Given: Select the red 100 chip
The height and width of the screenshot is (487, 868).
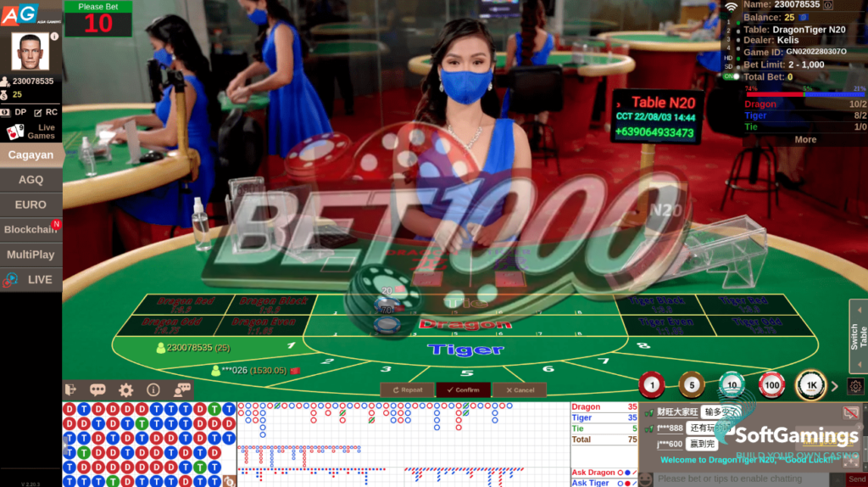Looking at the screenshot, I should (x=771, y=386).
